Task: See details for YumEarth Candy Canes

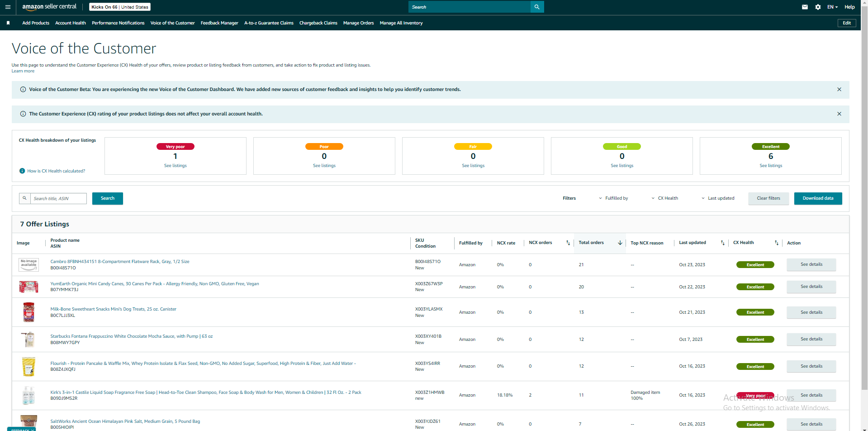Action: (811, 287)
